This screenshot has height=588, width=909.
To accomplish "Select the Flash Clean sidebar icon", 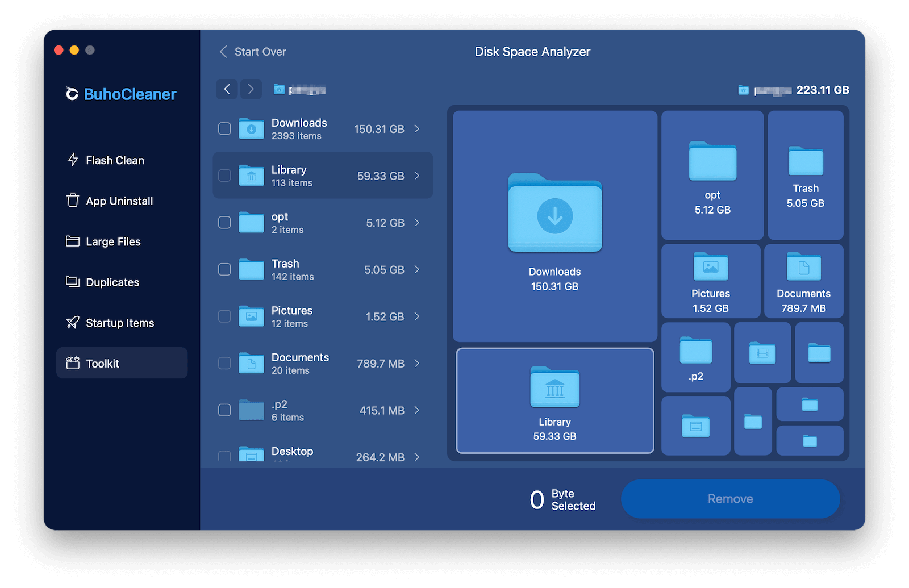I will click(73, 160).
